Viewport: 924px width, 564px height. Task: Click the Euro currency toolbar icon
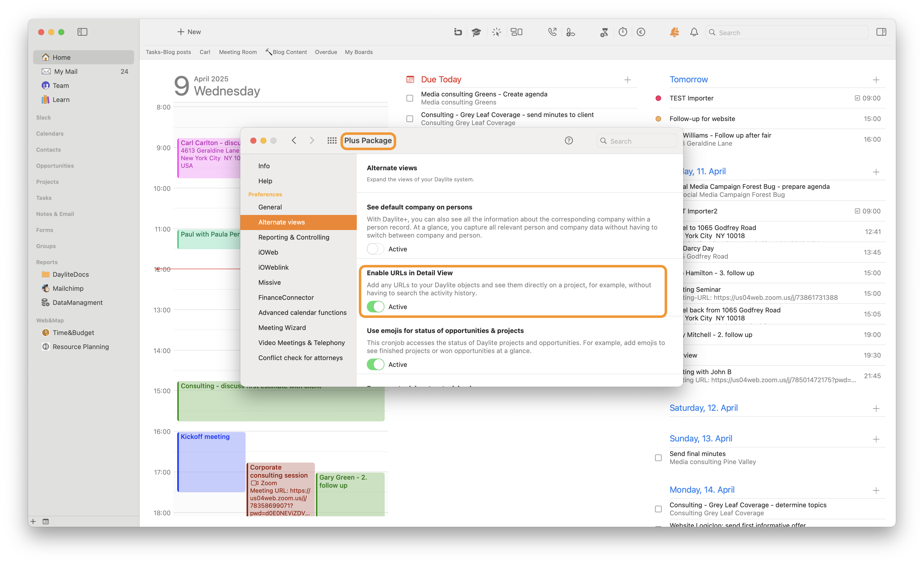tap(641, 32)
